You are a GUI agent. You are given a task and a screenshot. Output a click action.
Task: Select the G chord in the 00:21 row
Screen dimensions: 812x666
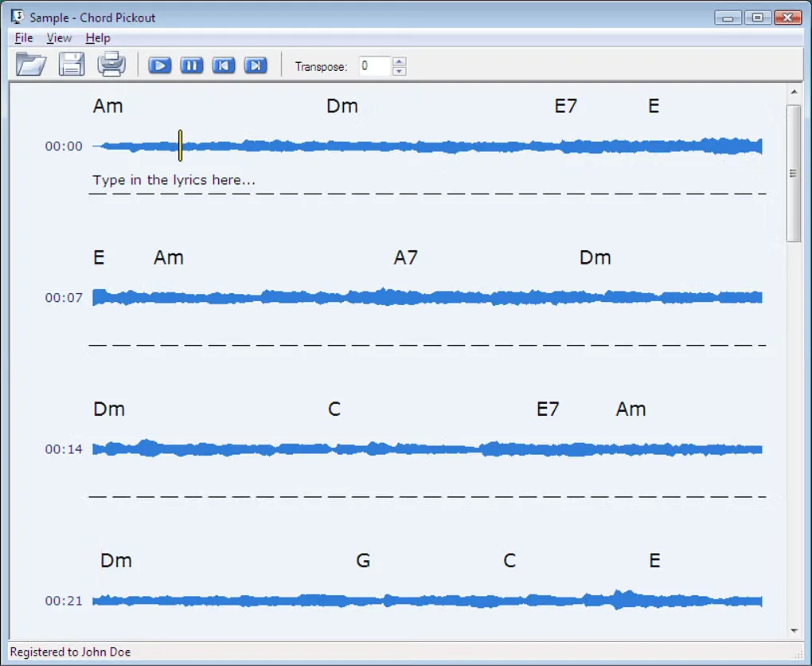364,560
